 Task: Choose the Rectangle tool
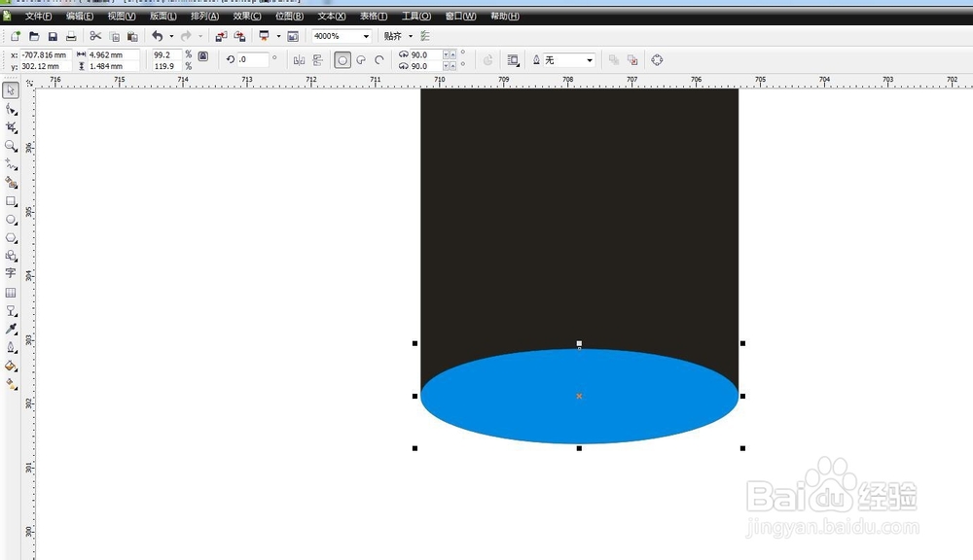coord(11,201)
